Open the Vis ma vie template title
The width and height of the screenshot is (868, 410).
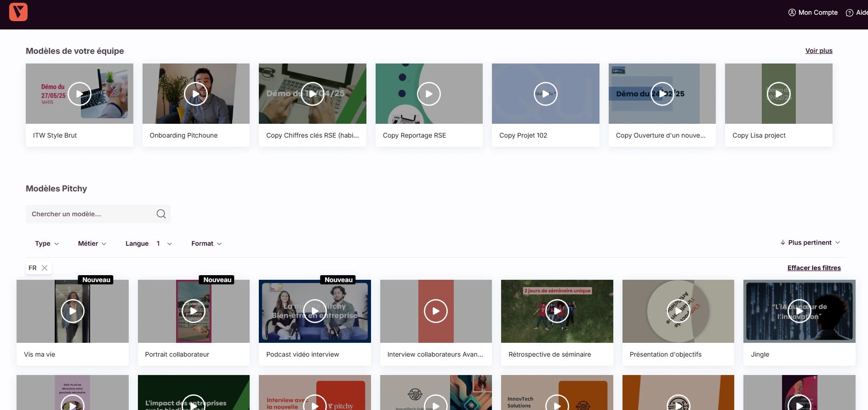point(40,354)
